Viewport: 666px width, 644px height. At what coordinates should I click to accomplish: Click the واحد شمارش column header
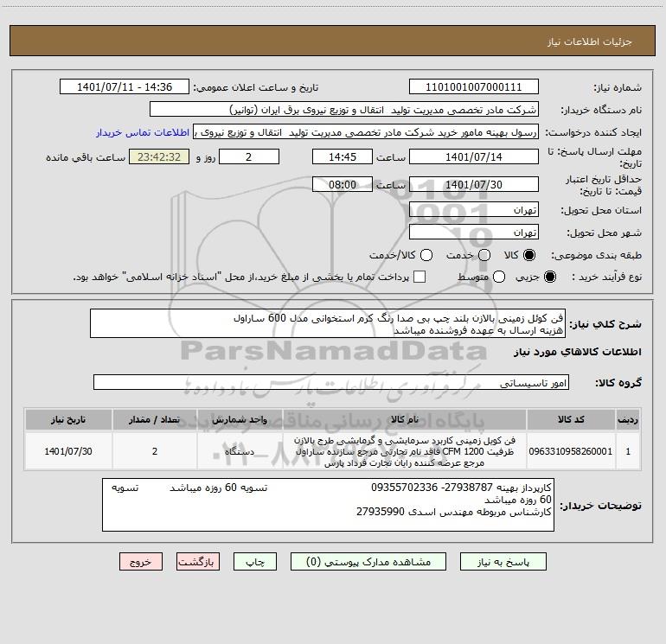coord(240,419)
